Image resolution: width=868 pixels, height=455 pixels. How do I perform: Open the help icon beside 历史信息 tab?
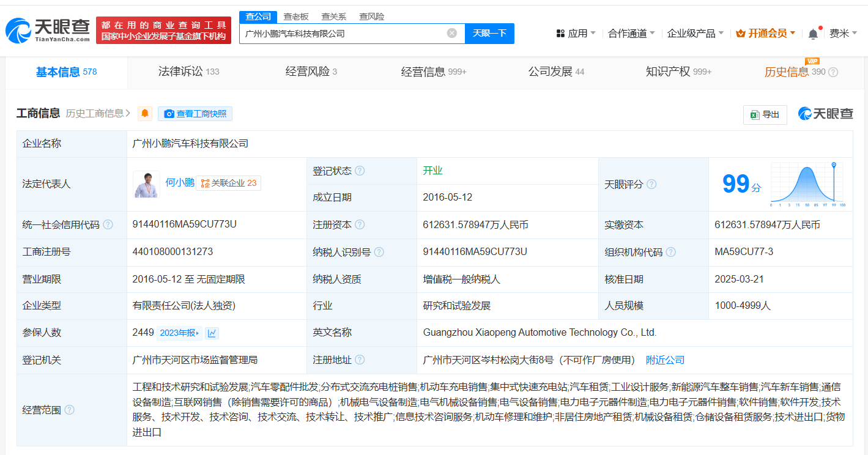tap(833, 72)
